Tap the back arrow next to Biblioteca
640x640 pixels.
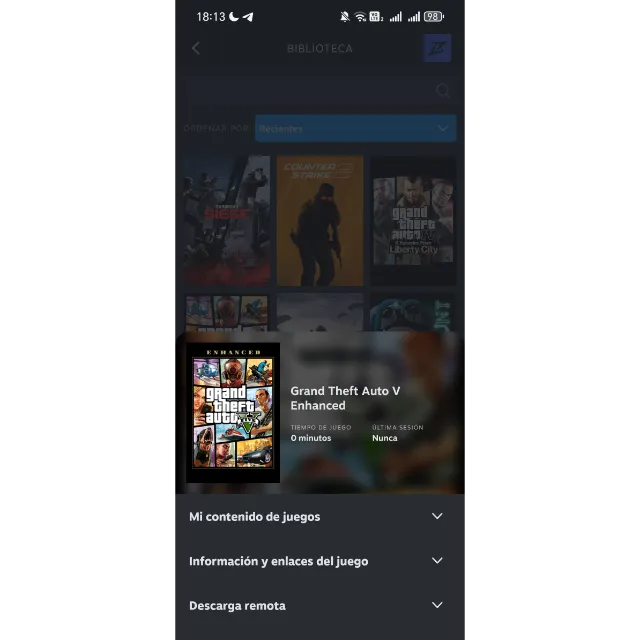(195, 48)
